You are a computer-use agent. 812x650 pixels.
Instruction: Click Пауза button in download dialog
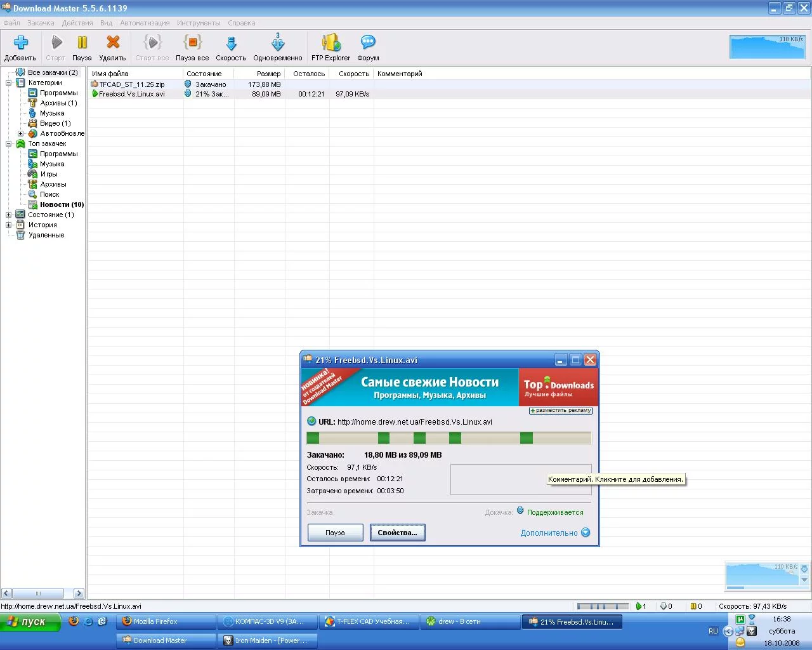click(335, 533)
